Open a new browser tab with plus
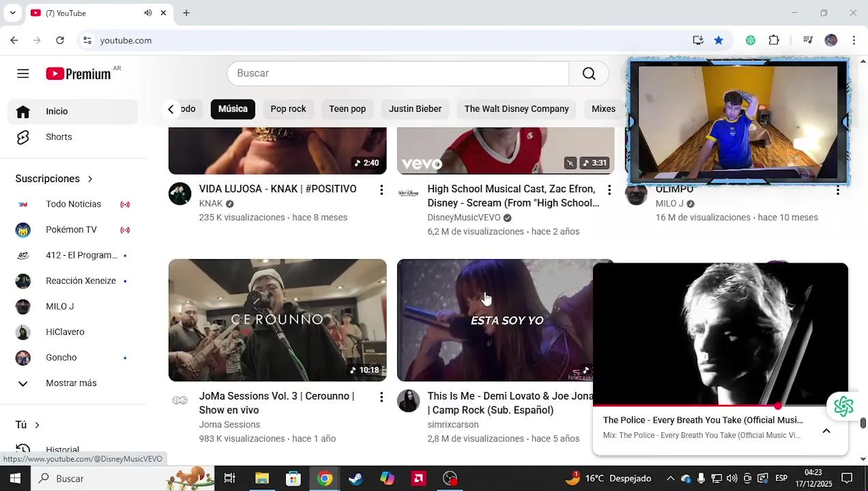The height and width of the screenshot is (491, 868). pyautogui.click(x=186, y=13)
